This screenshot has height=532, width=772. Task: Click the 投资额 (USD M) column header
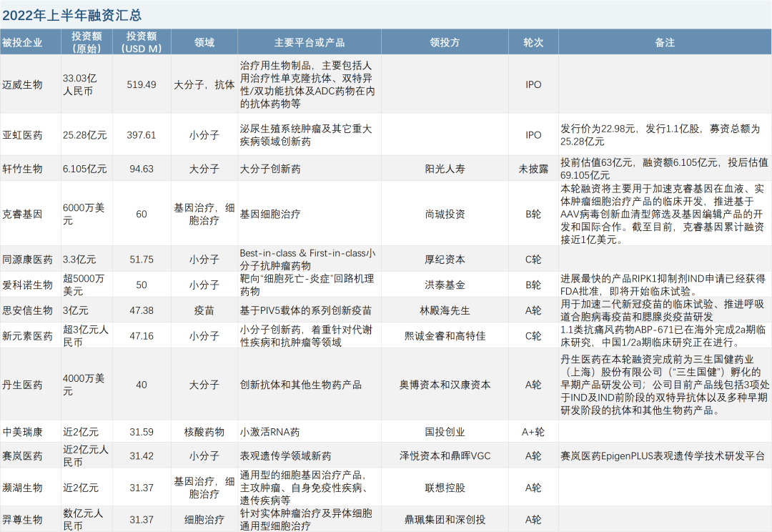(x=142, y=43)
